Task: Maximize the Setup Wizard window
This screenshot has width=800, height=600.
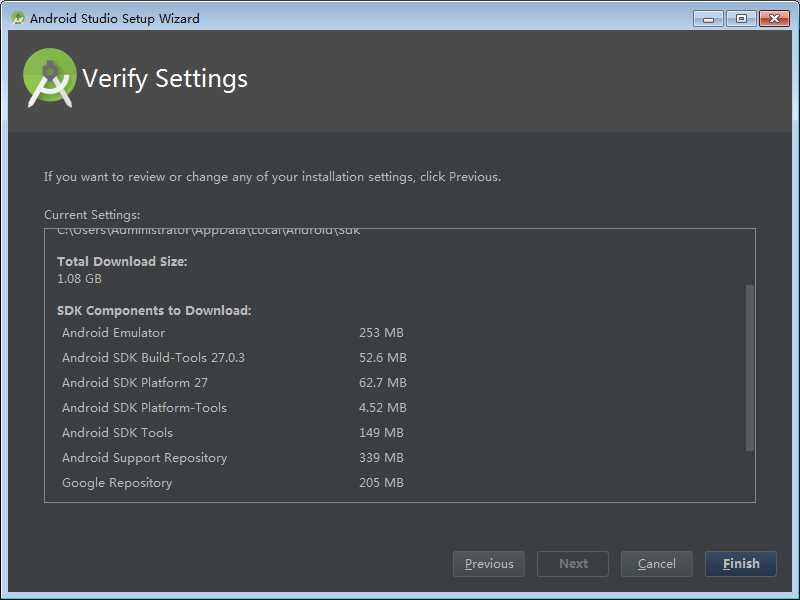Action: tap(741, 19)
